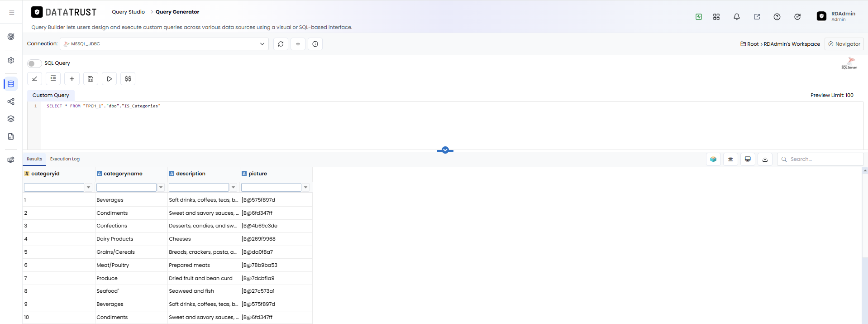Select the database icon in sidebar

[x=11, y=84]
